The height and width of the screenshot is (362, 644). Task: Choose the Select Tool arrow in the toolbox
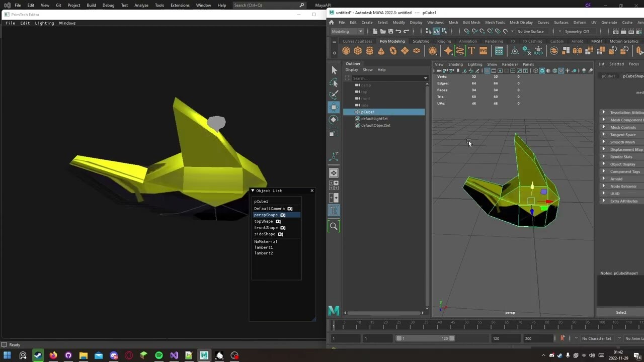pyautogui.click(x=334, y=70)
